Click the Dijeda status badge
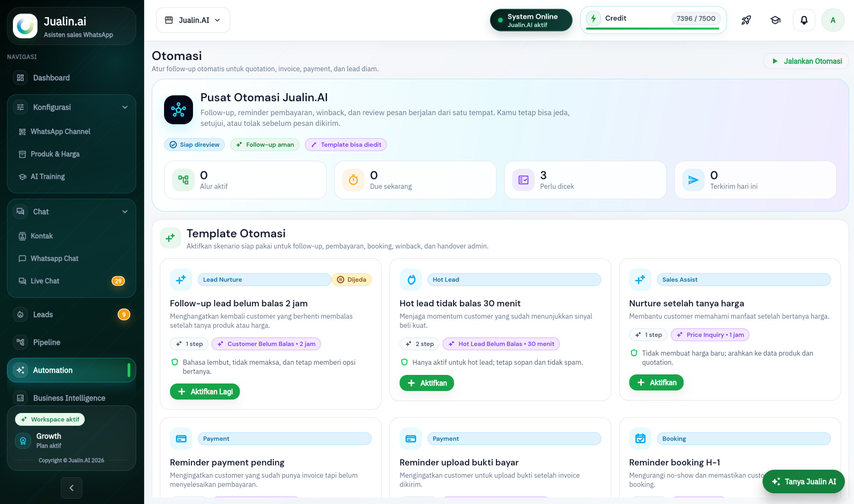The width and height of the screenshot is (854, 504). coord(352,280)
